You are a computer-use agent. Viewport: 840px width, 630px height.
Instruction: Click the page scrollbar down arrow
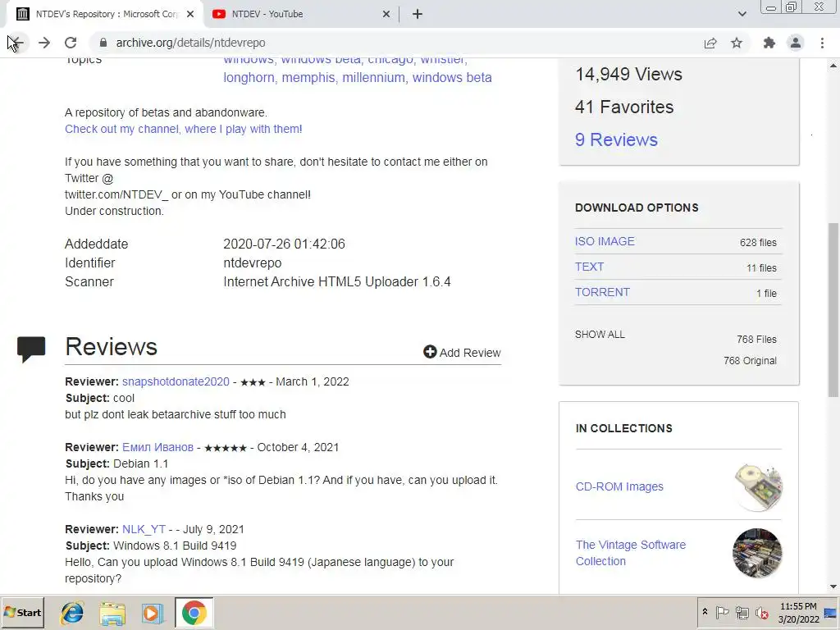833,587
